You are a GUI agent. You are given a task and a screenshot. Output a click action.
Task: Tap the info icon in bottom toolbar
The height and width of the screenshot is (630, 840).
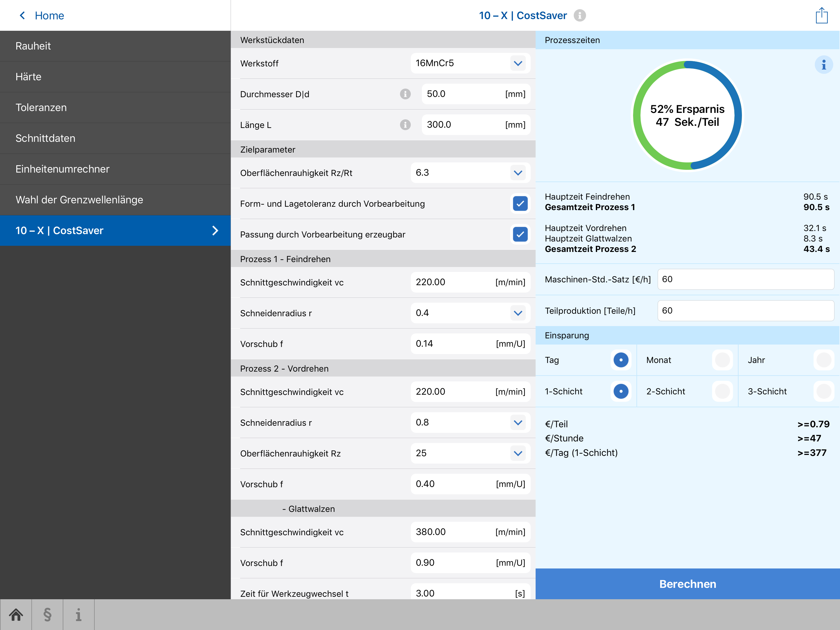[x=78, y=614]
